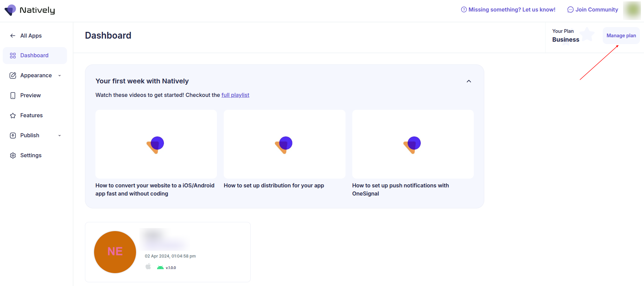
Task: Click the Publish upload icon
Action: [13, 136]
